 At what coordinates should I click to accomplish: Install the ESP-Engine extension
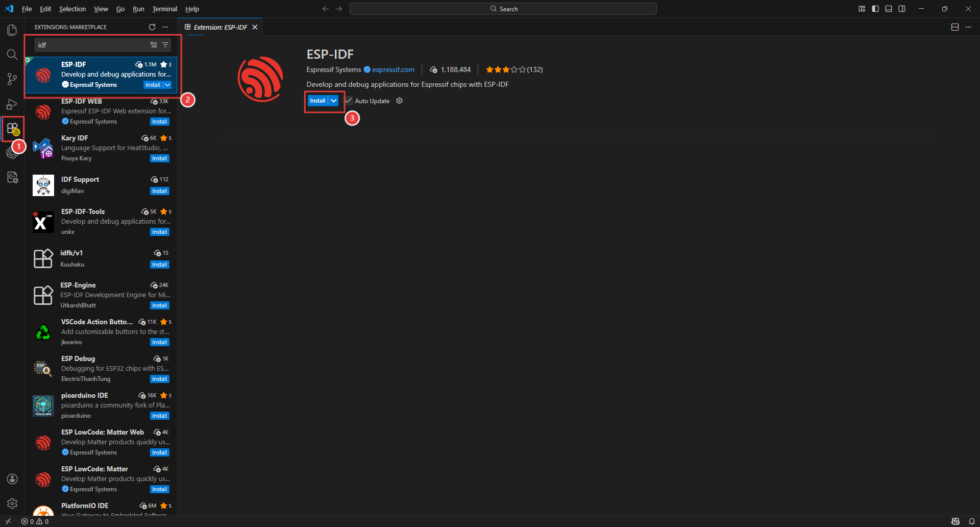[160, 305]
